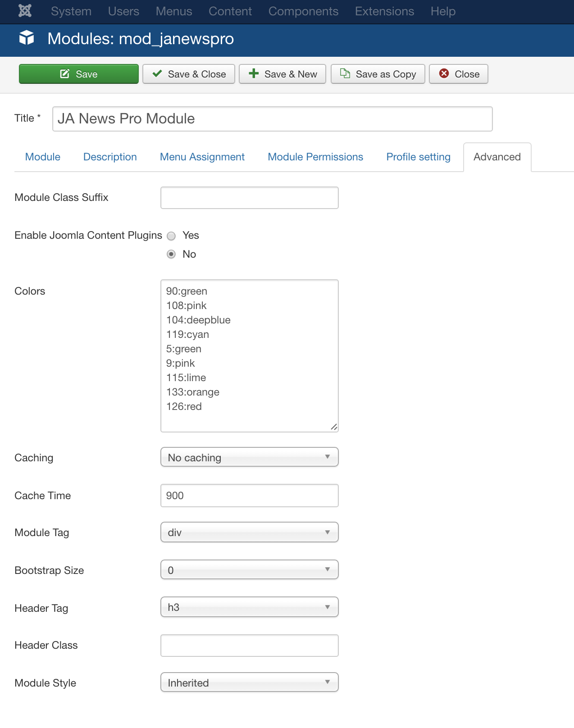Switch to the Profile setting tab
574x728 pixels.
[418, 157]
